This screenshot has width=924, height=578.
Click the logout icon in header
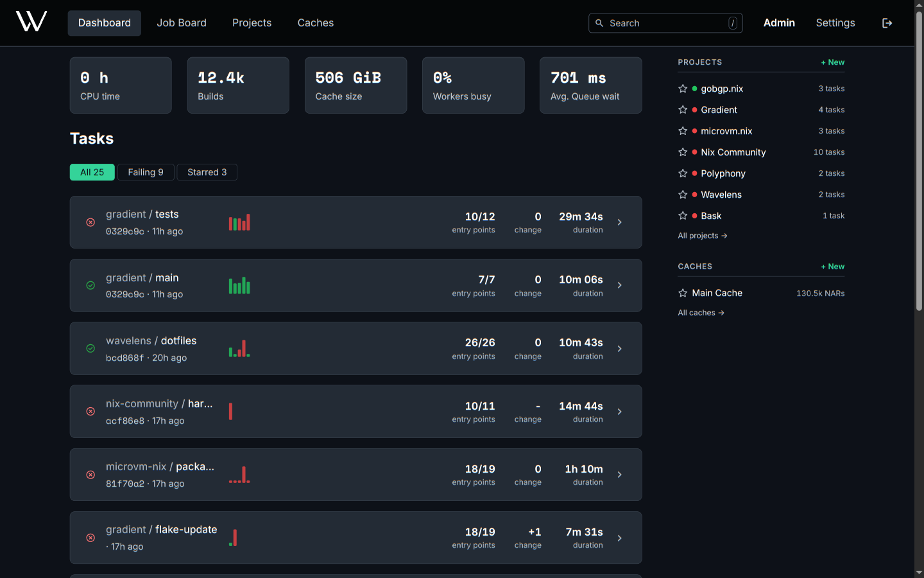pos(887,23)
